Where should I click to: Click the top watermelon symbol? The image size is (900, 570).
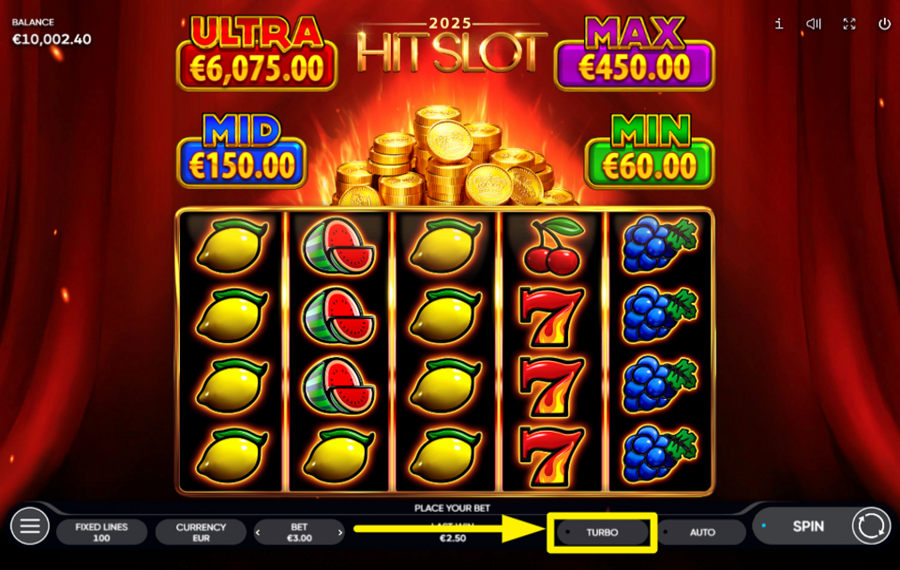339,246
